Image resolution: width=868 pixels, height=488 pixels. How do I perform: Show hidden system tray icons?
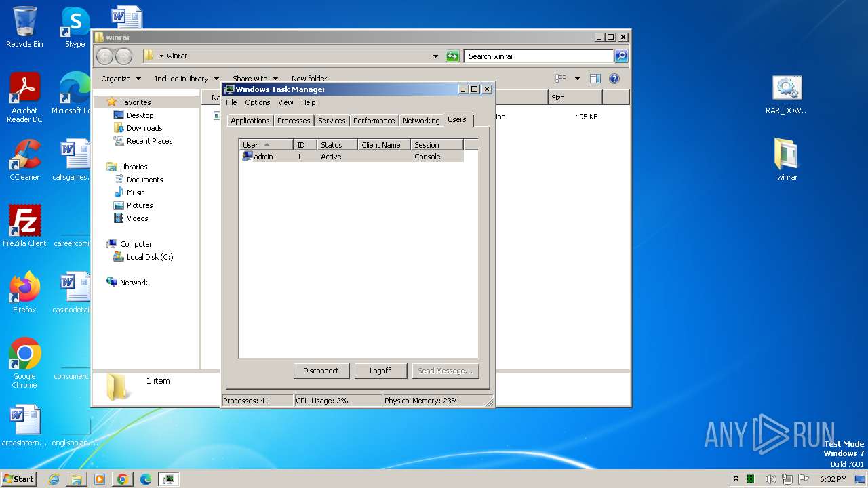click(736, 479)
